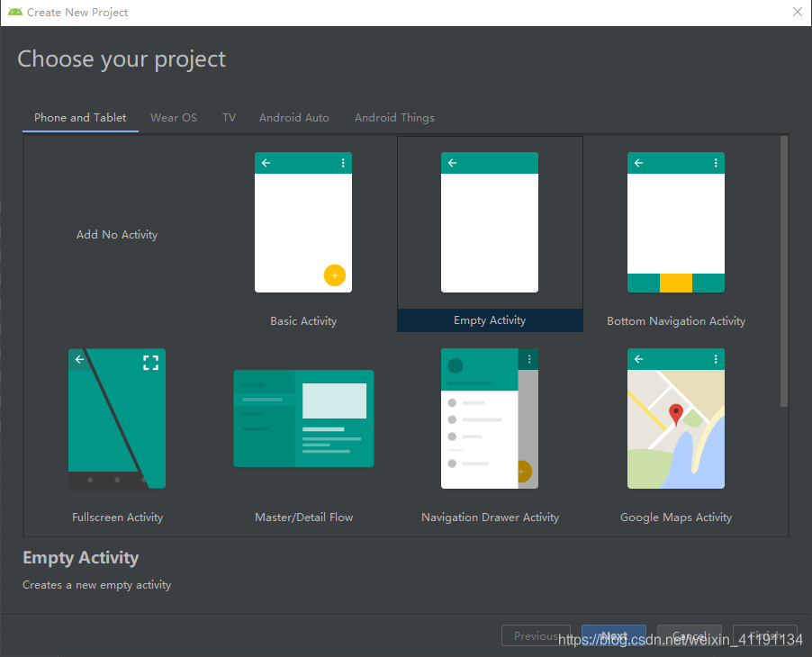Click the fullscreen brackets icon in Fullscreen Activity preview
The width and height of the screenshot is (812, 657).
pos(150,363)
